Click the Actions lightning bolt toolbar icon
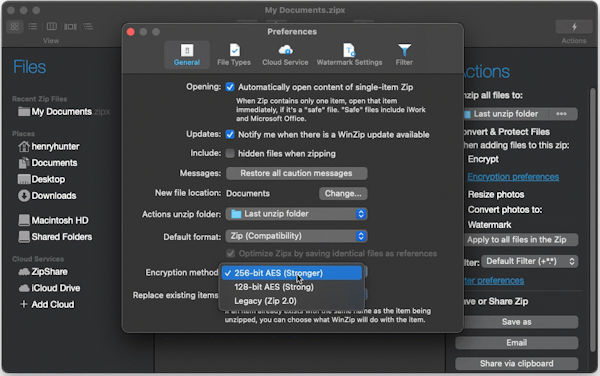Viewport: 600px width, 376px height. click(x=574, y=27)
